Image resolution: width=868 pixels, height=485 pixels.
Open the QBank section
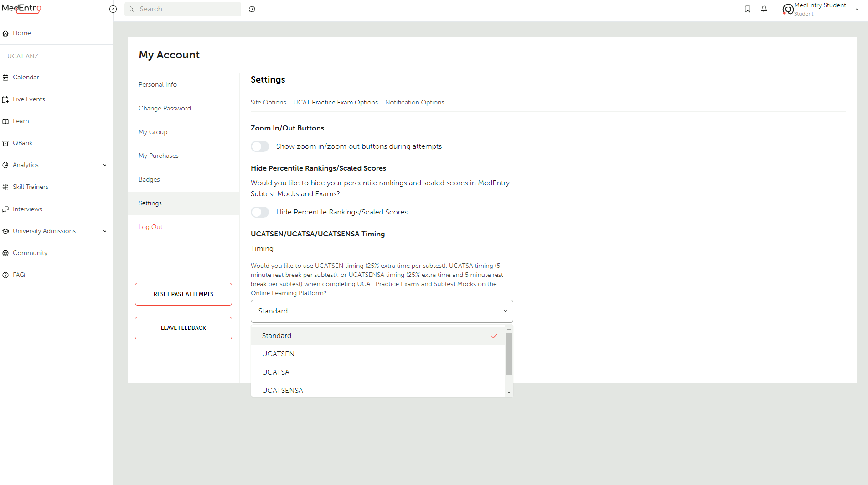[x=22, y=143]
